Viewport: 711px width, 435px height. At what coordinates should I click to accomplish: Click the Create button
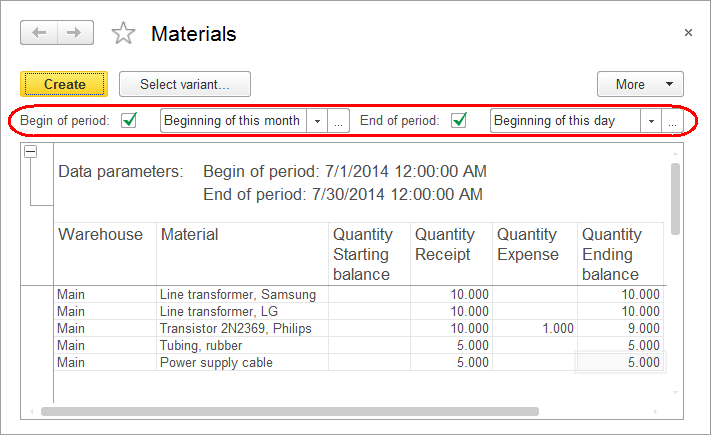coord(64,84)
